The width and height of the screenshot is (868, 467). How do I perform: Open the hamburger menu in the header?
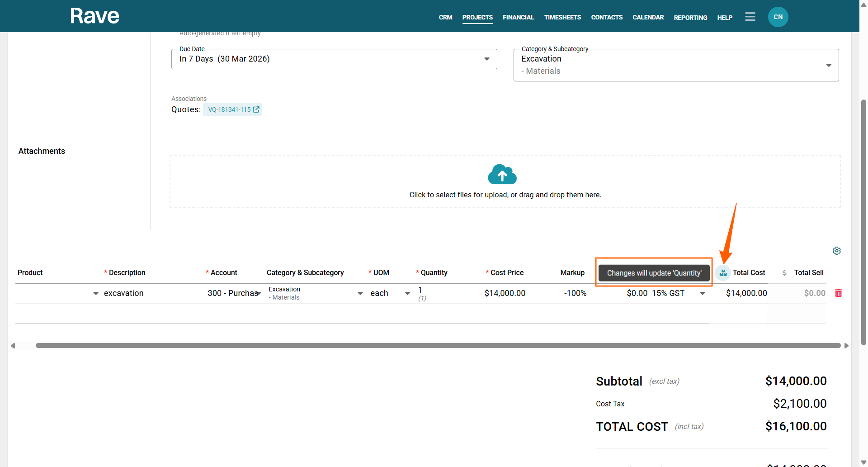pyautogui.click(x=750, y=17)
